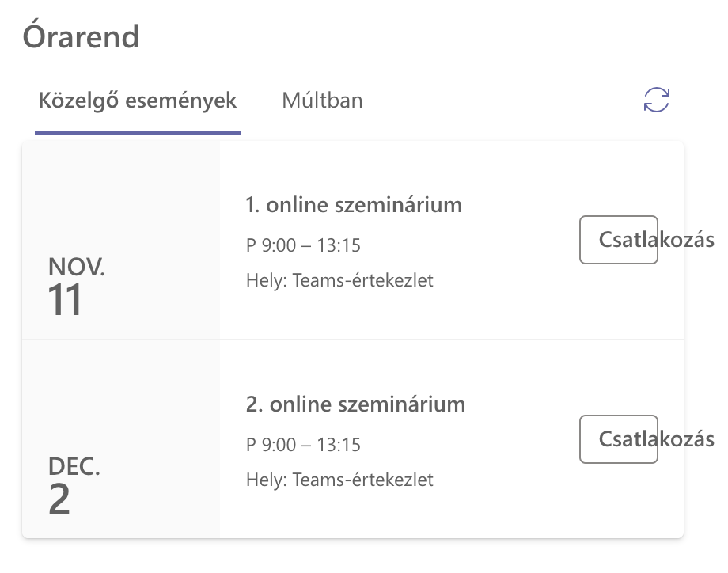This screenshot has height=573, width=728.
Task: Select the second seminar's P 9:00 – 13:15 time
Action: 303,444
